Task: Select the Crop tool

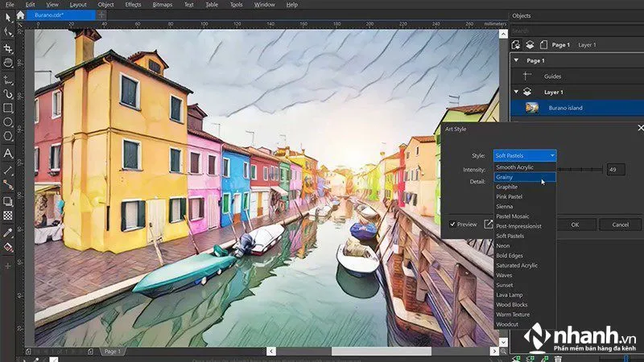Action: pos(8,48)
